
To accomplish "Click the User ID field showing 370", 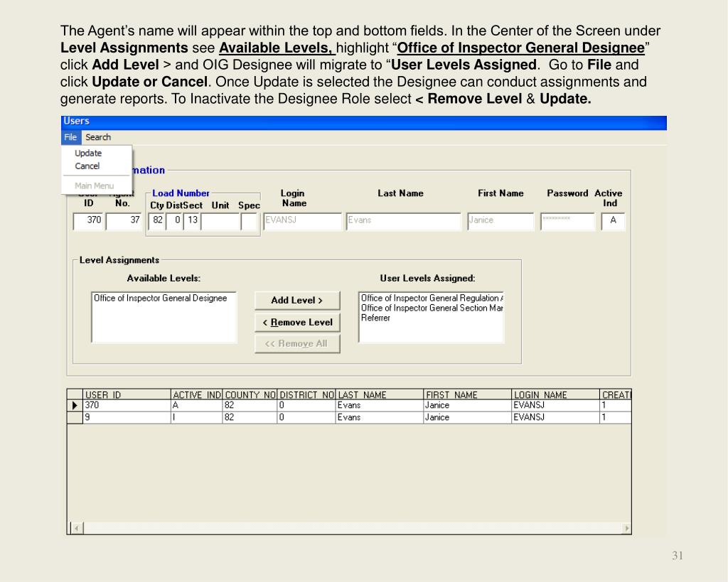I will (88, 221).
